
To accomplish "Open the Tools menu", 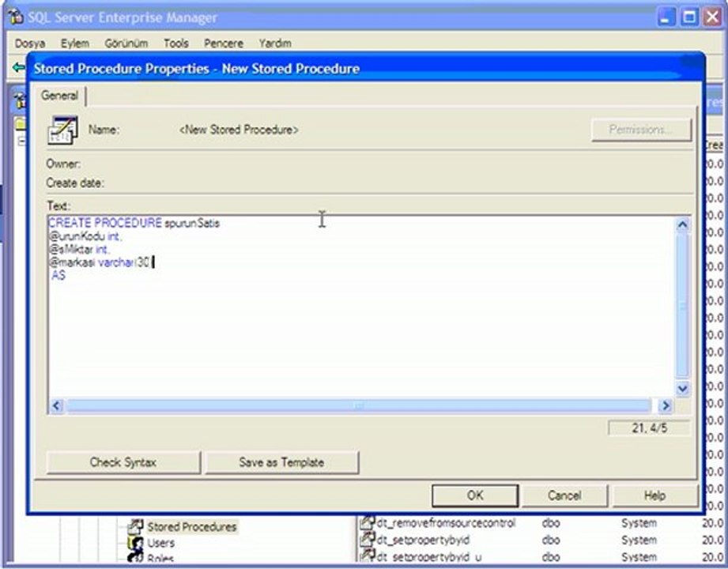I will click(176, 43).
